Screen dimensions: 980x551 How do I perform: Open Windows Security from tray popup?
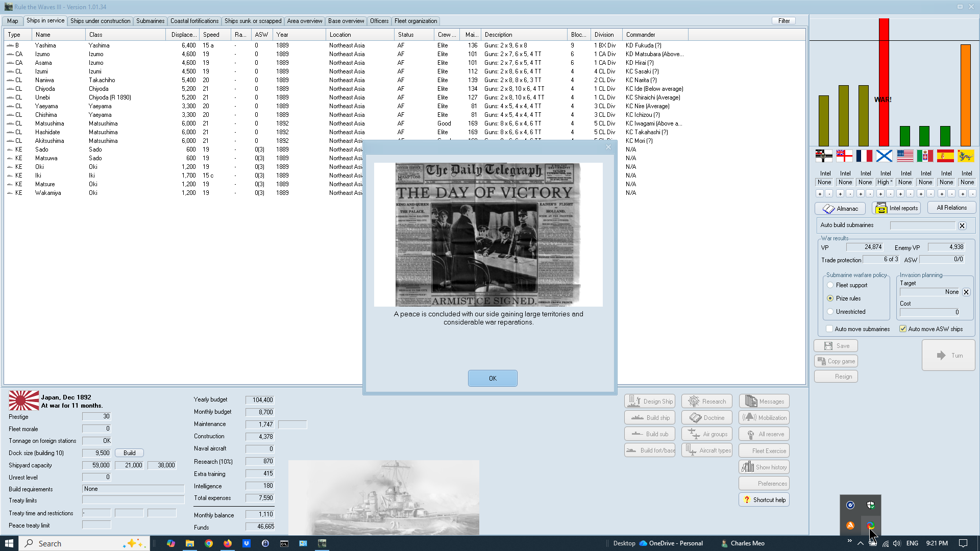871,505
